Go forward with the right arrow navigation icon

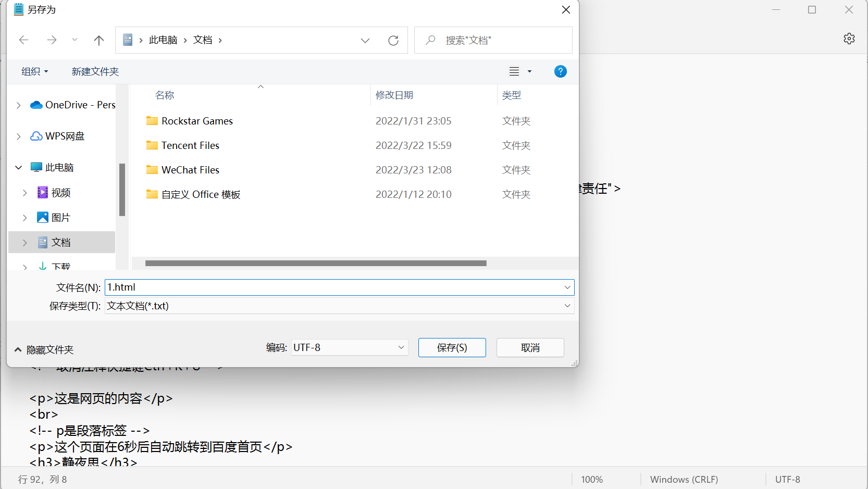[x=52, y=40]
